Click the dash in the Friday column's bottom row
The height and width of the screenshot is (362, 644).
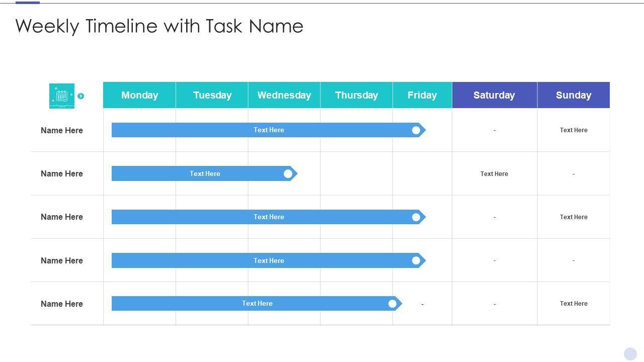click(x=422, y=304)
